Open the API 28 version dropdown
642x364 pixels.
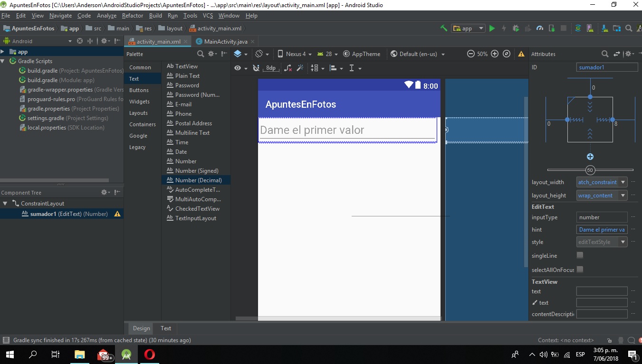(328, 54)
